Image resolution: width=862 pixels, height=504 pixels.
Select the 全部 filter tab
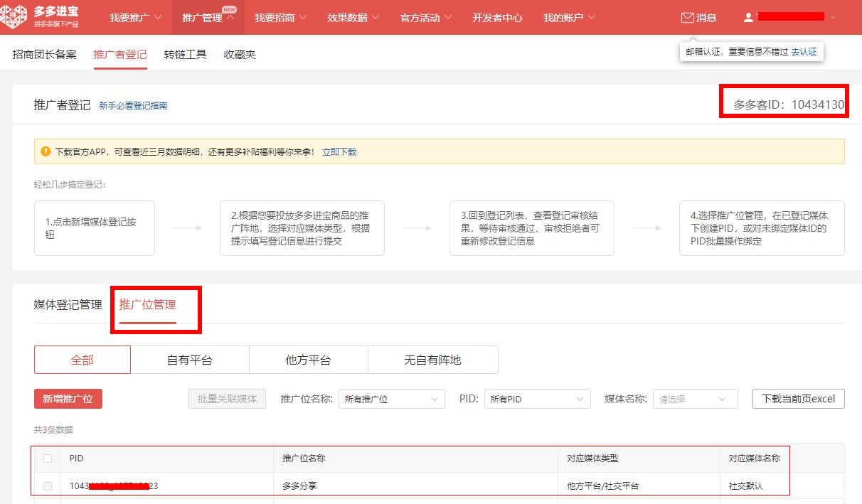coord(83,360)
